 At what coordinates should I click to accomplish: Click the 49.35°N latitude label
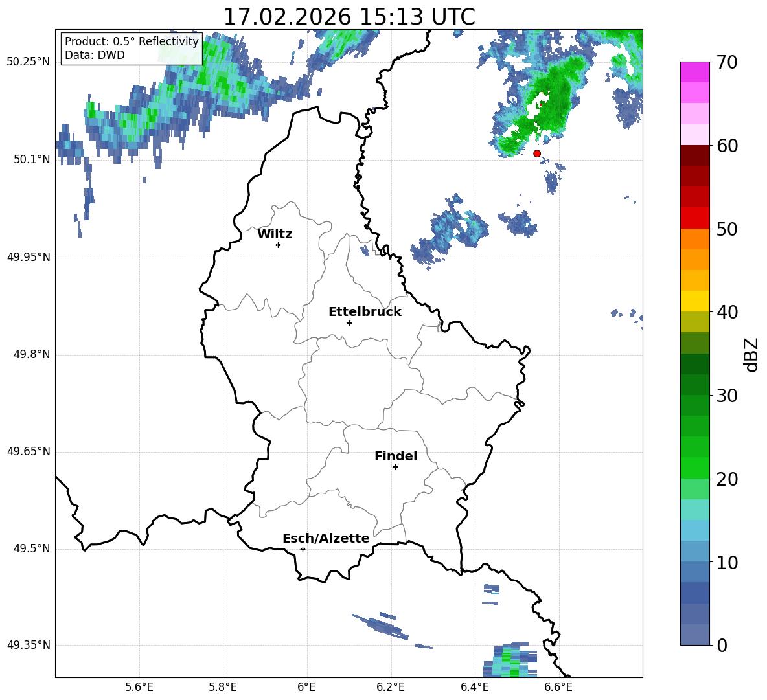click(29, 645)
